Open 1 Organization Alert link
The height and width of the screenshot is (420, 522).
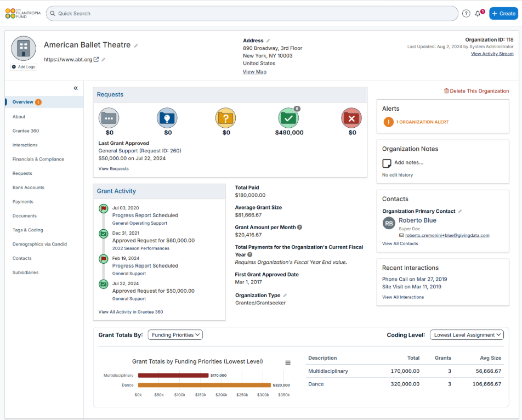tap(422, 122)
